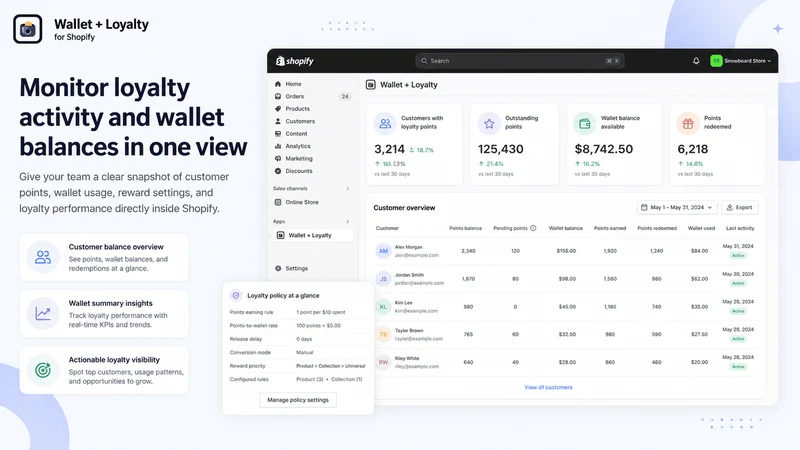This screenshot has width=800, height=450.
Task: Click the customers with loyalty points card icon
Action: pos(385,123)
